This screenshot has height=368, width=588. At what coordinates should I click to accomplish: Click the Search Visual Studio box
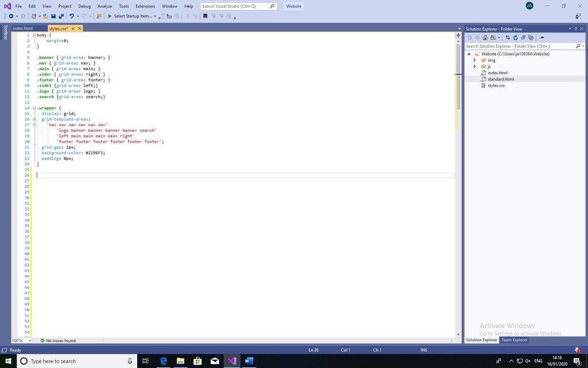pos(239,6)
